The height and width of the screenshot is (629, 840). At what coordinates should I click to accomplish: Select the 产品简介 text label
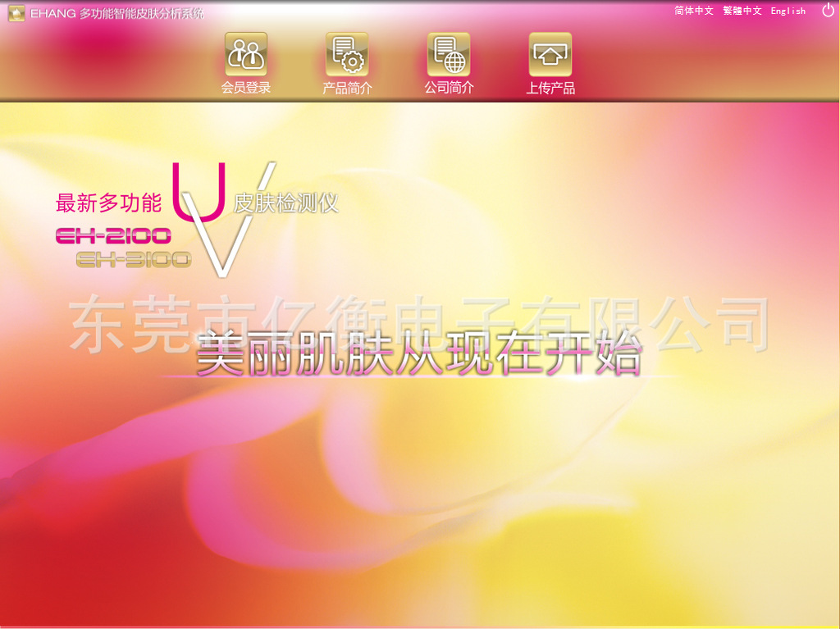[x=347, y=88]
